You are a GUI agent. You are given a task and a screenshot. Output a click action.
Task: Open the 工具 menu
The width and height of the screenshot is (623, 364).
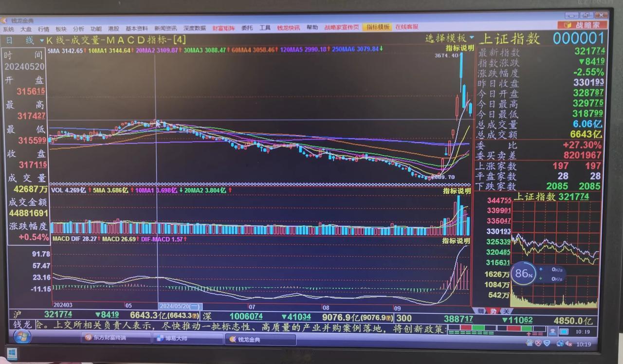[x=265, y=28]
